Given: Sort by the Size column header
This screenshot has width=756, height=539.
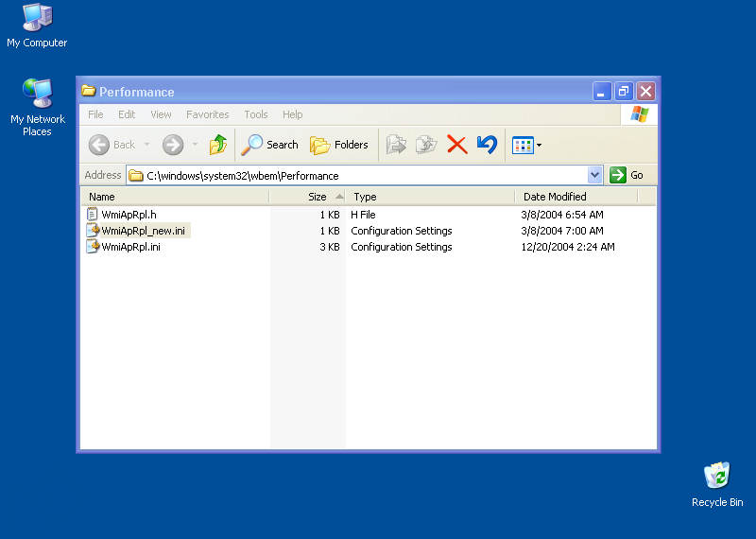Looking at the screenshot, I should pyautogui.click(x=307, y=197).
